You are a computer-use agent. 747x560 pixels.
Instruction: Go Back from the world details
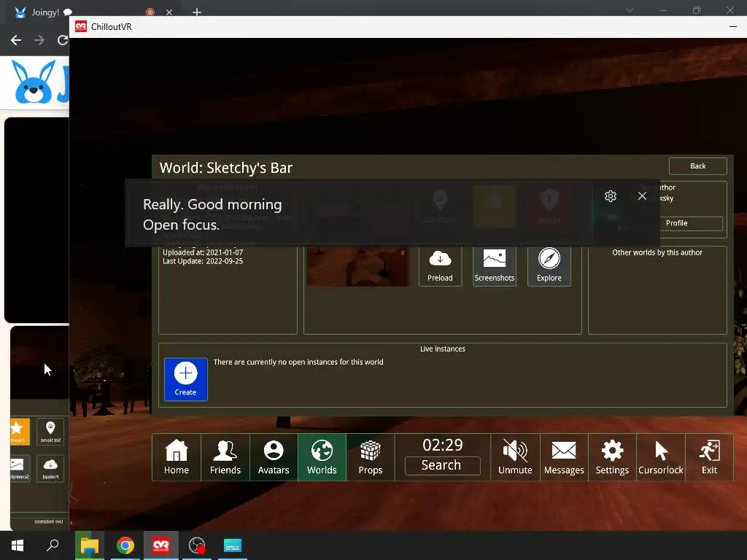pos(698,166)
